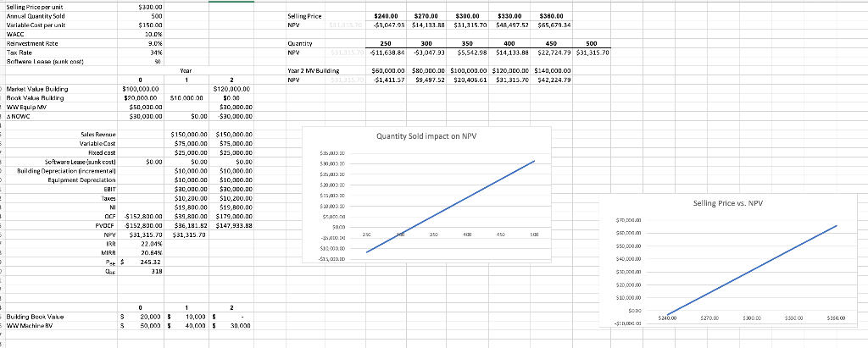Click the NPV result $20,406.61
The height and width of the screenshot is (348, 868).
pos(470,80)
